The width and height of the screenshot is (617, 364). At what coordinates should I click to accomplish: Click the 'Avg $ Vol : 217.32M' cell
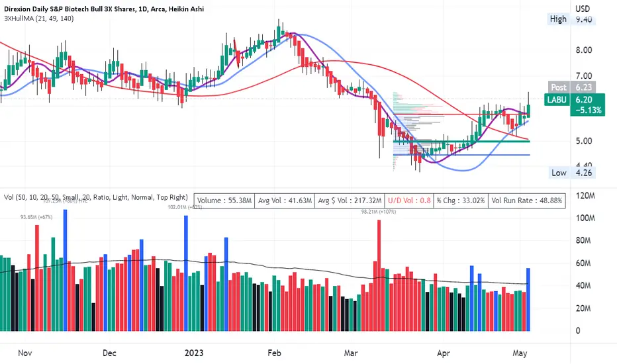click(350, 201)
